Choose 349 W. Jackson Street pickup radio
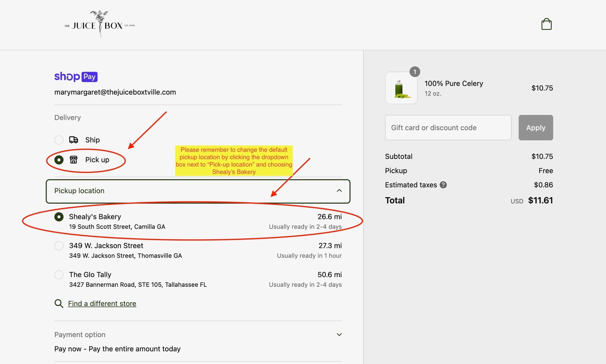Viewport: 606px width, 364px height. tap(59, 246)
